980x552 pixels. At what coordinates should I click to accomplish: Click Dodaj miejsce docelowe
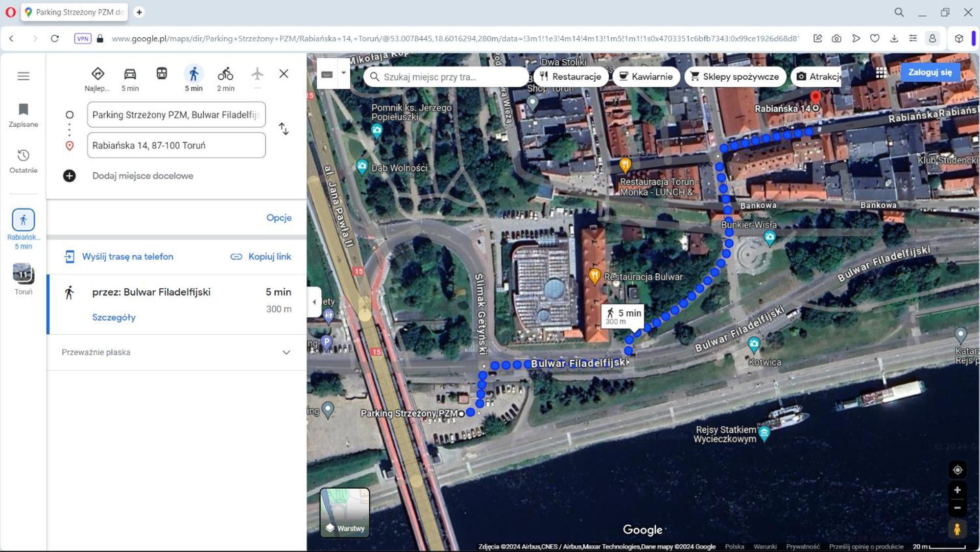142,176
